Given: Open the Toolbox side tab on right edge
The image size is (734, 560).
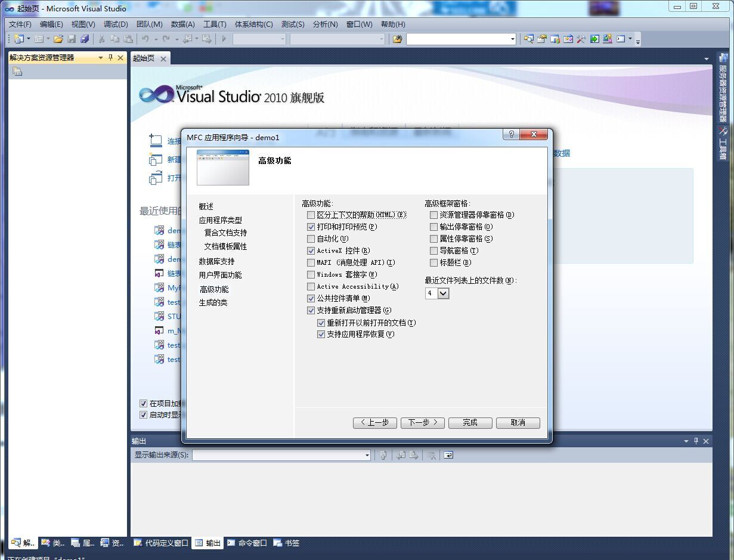Looking at the screenshot, I should point(723,143).
